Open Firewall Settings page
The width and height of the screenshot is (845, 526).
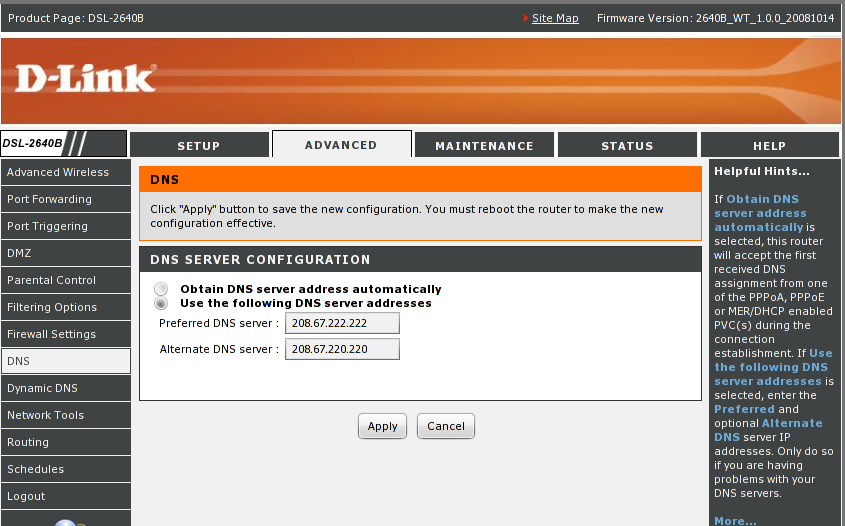[66, 334]
